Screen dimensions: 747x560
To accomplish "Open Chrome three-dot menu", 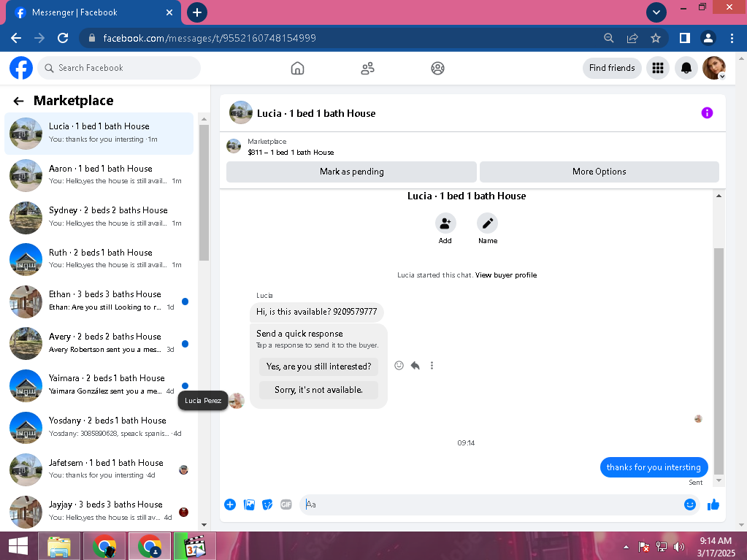I will [732, 38].
